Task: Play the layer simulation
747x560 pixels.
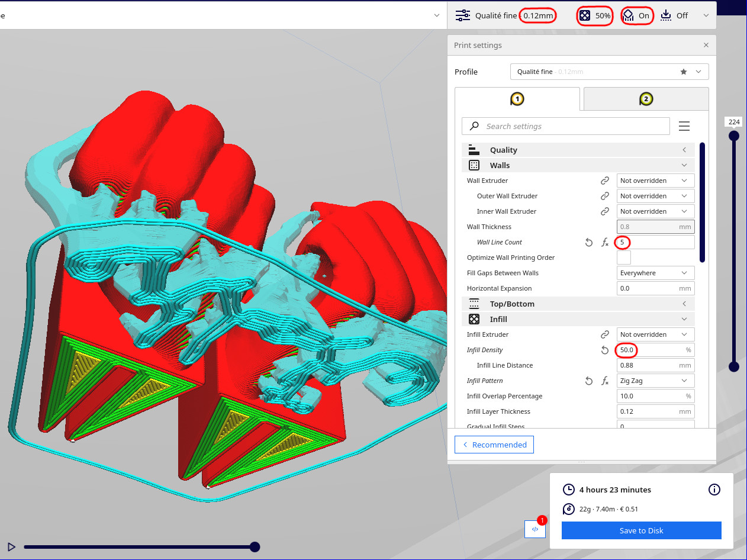Action: pos(11,547)
